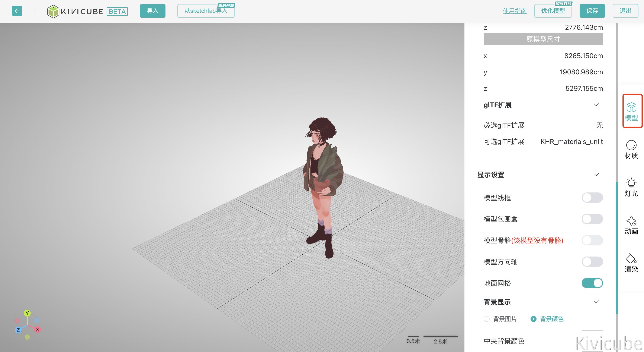Click the Y axis gizmo handle
Viewport: 644px width, 352px height.
(27, 313)
